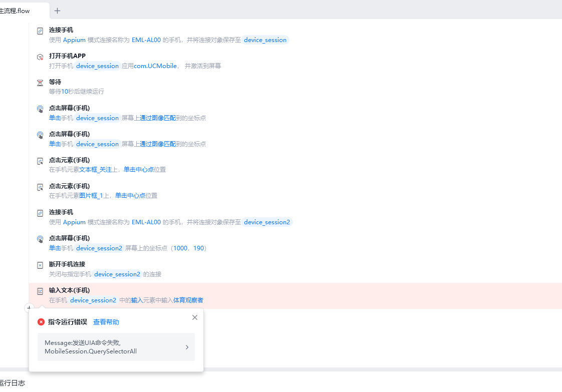Click the 等待 hourglass icon

pos(40,83)
